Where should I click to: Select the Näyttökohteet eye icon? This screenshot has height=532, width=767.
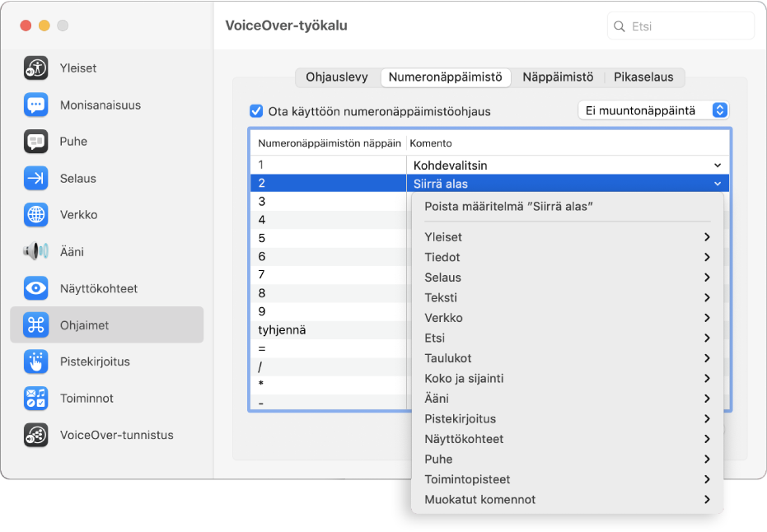point(35,288)
